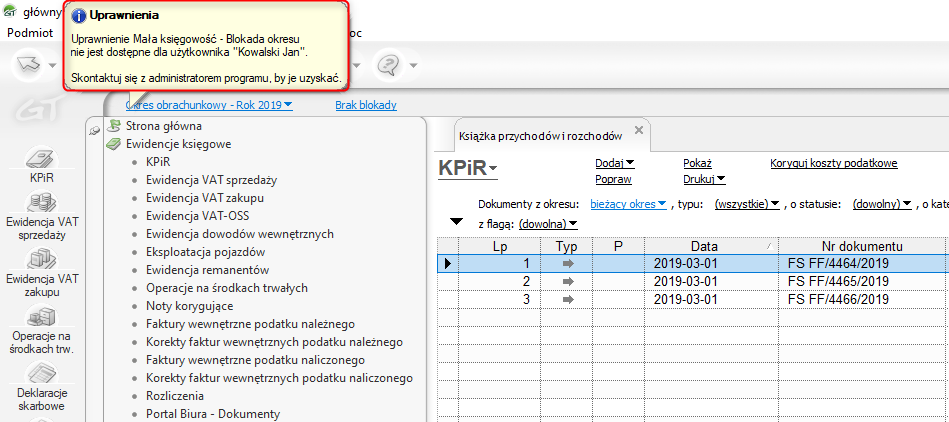Click the Strona główna flag icon
Viewport: 949px width, 422px height.
(113, 126)
